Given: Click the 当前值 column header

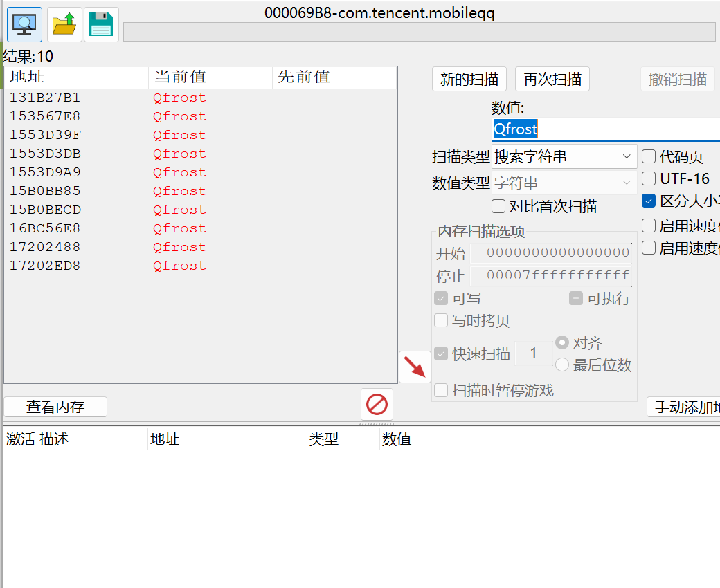Looking at the screenshot, I should (x=210, y=77).
